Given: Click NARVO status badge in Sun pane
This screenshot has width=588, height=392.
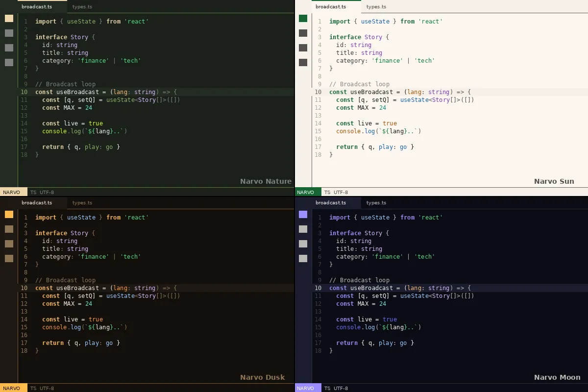Looking at the screenshot, I should point(308,192).
